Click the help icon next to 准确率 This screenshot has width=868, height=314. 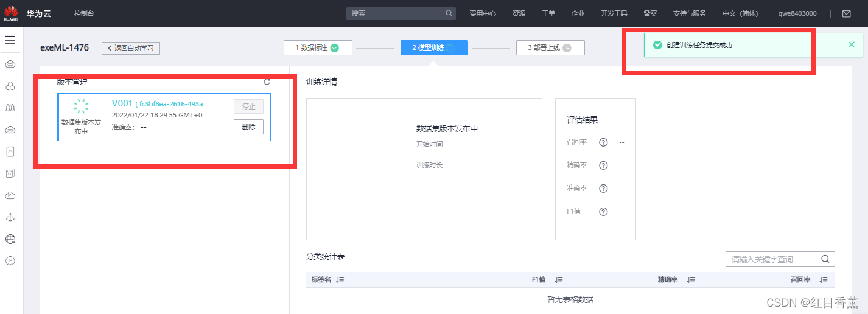[x=603, y=189]
